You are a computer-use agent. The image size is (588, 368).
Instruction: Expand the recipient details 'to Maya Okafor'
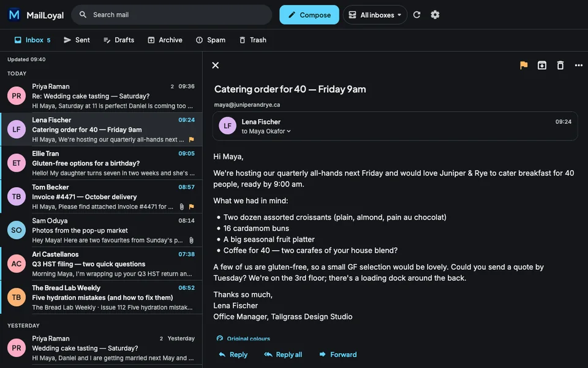pos(266,131)
